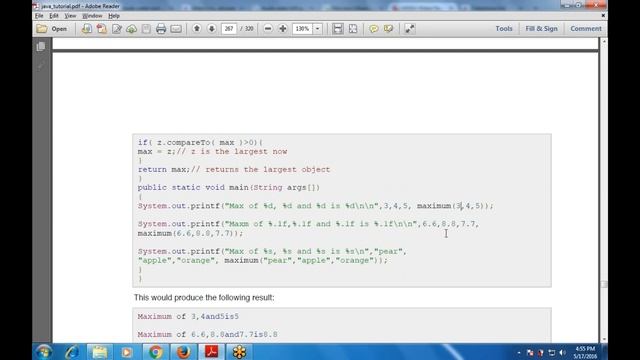Open the zoom level dropdown arrow
The width and height of the screenshot is (640, 360).
point(318,29)
